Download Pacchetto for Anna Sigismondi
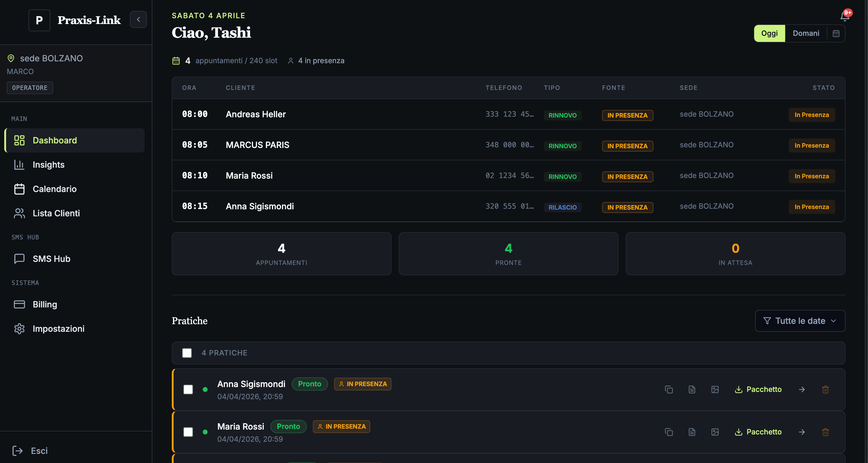868x463 pixels. tap(758, 389)
